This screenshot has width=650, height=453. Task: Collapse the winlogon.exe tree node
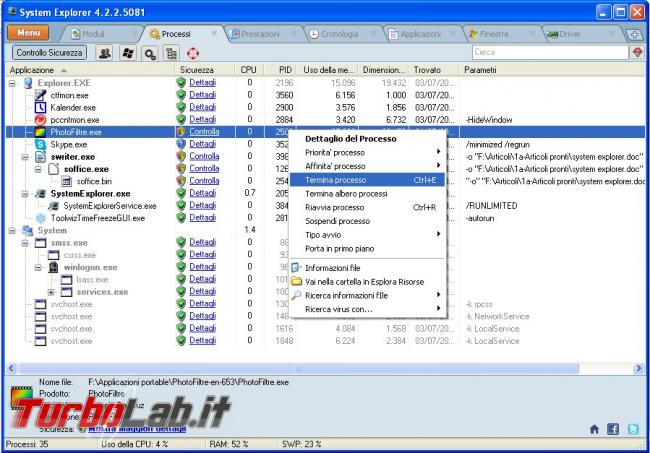38,267
